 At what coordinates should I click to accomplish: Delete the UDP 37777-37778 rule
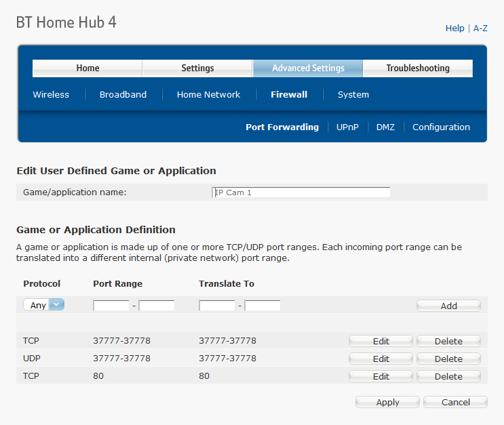point(448,359)
